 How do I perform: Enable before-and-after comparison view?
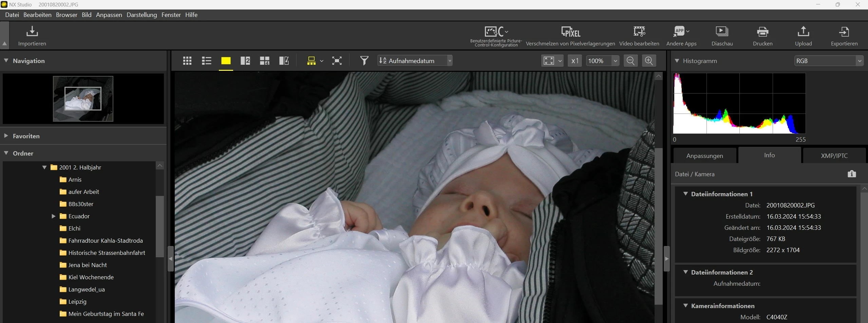tap(284, 61)
